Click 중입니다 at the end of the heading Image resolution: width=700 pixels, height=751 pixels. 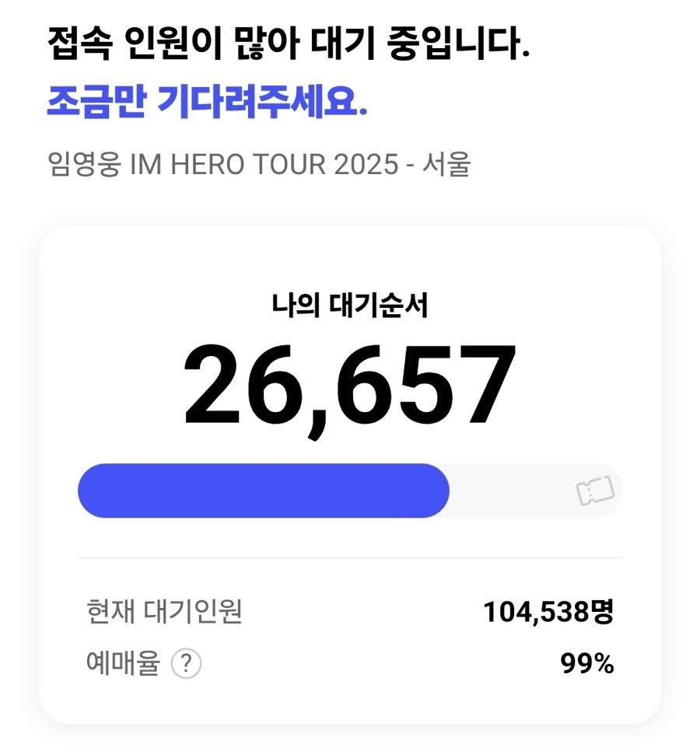[459, 45]
